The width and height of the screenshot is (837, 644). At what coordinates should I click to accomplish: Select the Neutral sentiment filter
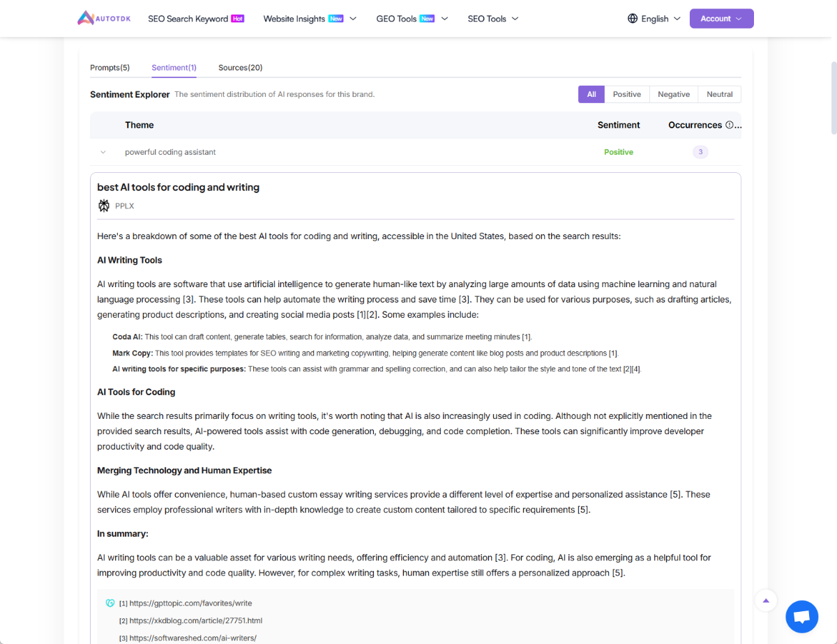pyautogui.click(x=719, y=94)
